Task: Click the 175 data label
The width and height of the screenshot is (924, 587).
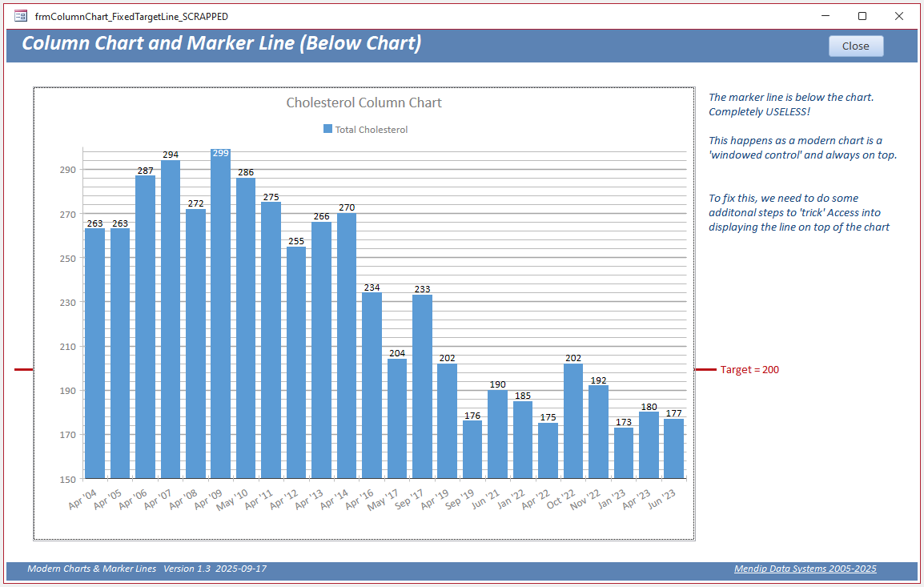Action: (x=548, y=417)
